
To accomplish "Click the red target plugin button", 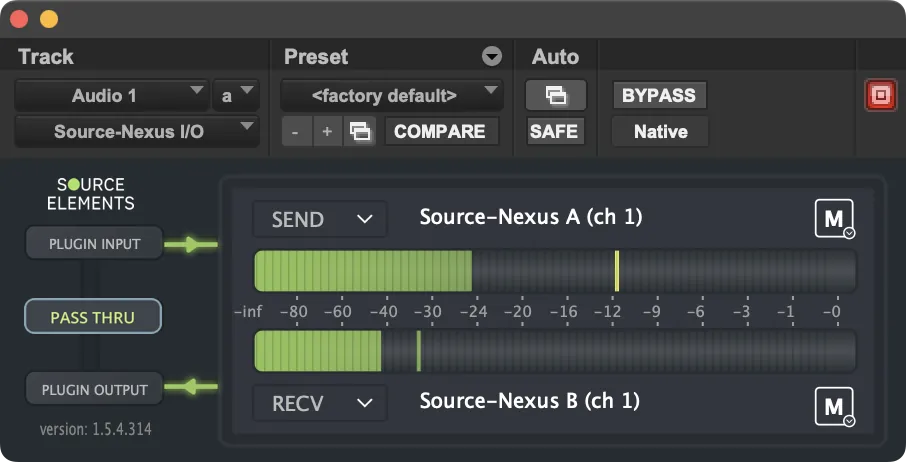I will pyautogui.click(x=881, y=95).
